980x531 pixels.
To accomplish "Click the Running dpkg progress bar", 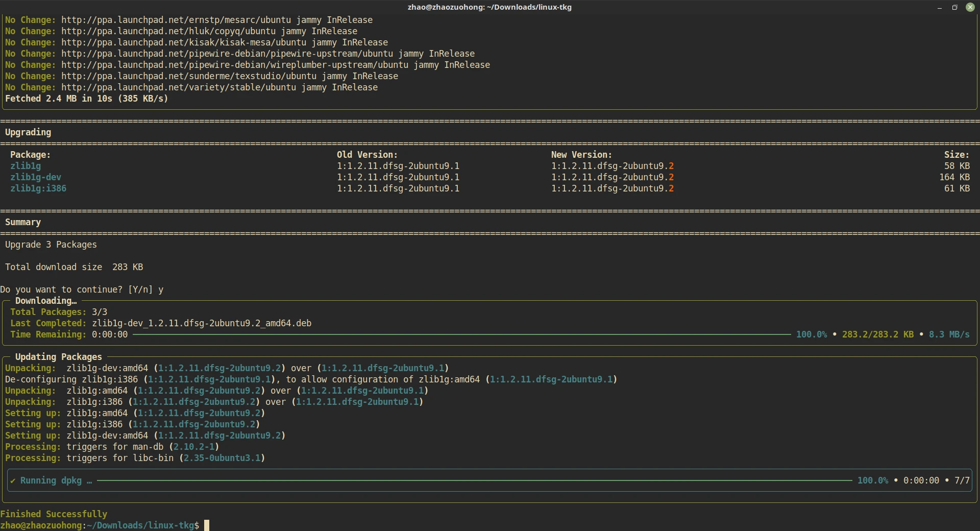I will click(x=475, y=480).
